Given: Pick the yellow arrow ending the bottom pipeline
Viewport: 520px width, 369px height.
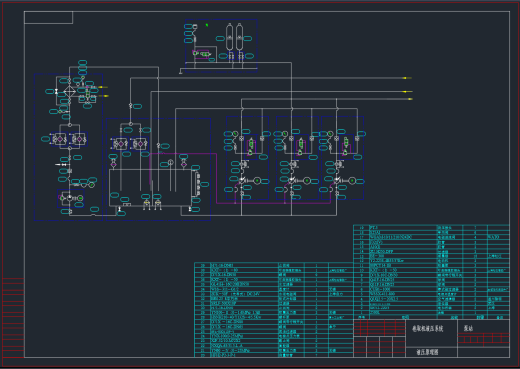Looking at the screenshot, I should click(409, 99).
